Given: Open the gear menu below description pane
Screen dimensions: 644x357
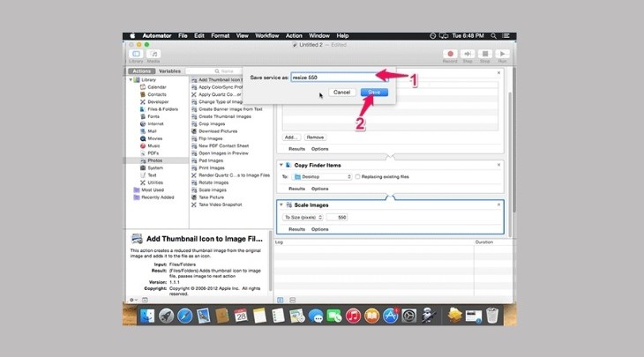Looking at the screenshot, I should 133,300.
